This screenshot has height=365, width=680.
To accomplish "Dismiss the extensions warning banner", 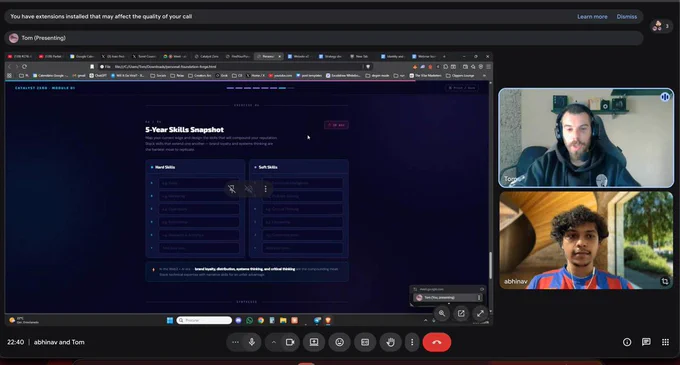I will [627, 16].
